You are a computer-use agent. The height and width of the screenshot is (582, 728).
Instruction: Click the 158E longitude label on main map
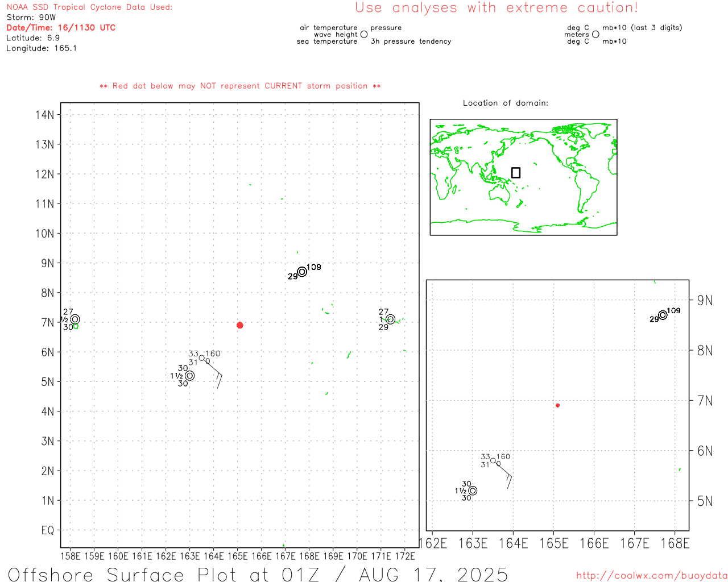(71, 556)
